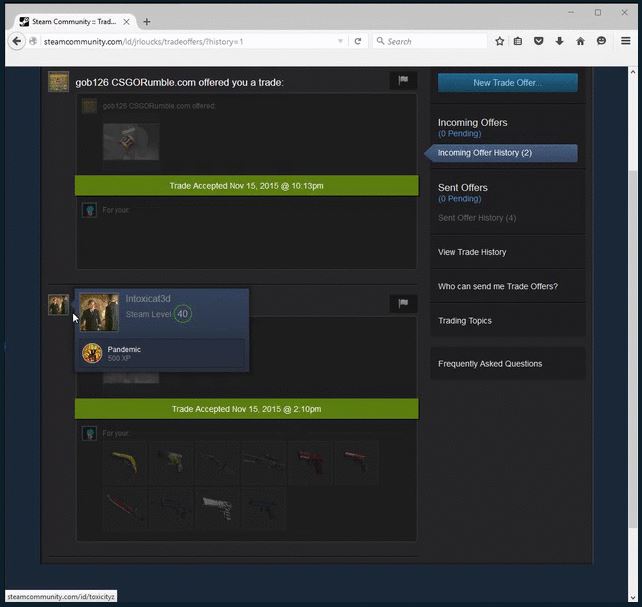Open Who can send me Trade Offers
The width and height of the screenshot is (642, 607).
[x=498, y=287]
